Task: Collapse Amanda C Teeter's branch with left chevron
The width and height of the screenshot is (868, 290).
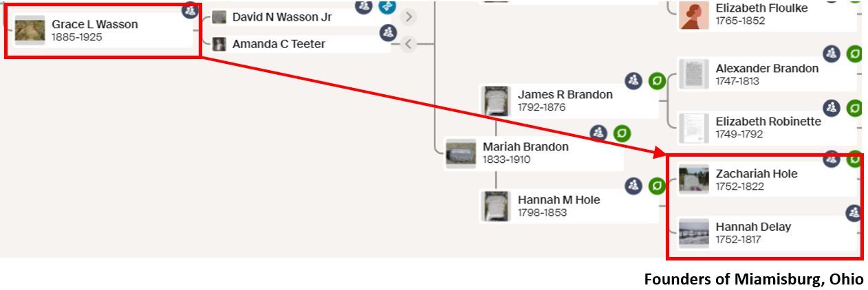Action: tap(409, 44)
